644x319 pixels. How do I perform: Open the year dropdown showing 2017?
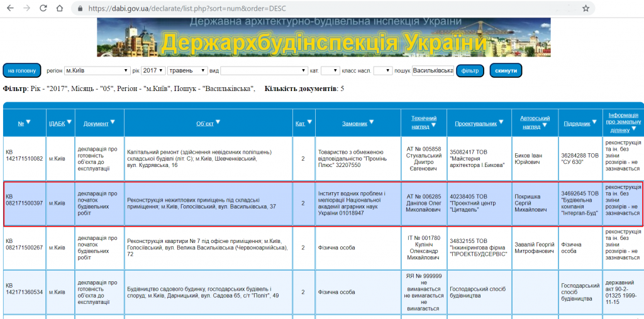[x=153, y=70]
